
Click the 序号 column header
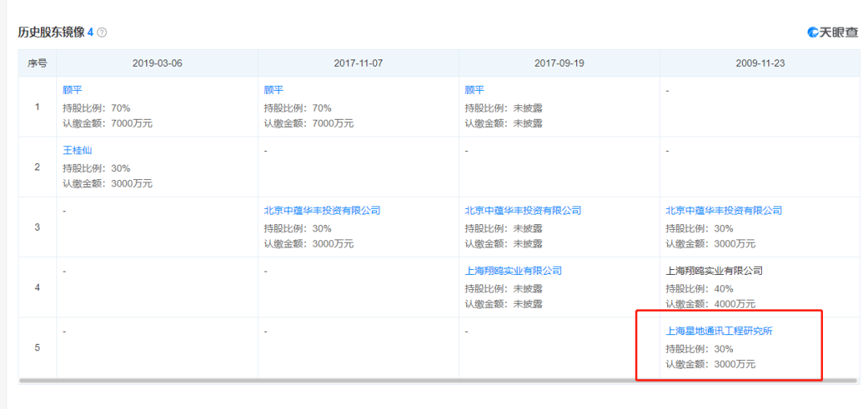pyautogui.click(x=37, y=63)
